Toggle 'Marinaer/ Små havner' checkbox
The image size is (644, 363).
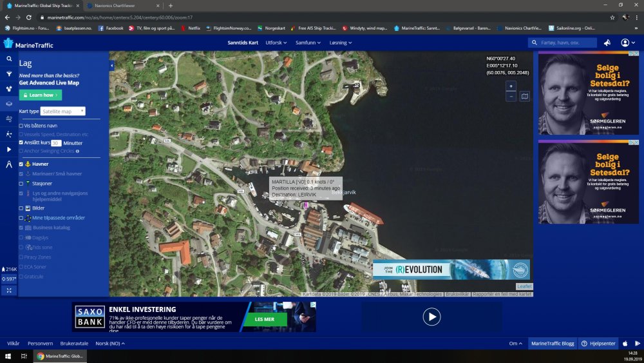pyautogui.click(x=21, y=174)
